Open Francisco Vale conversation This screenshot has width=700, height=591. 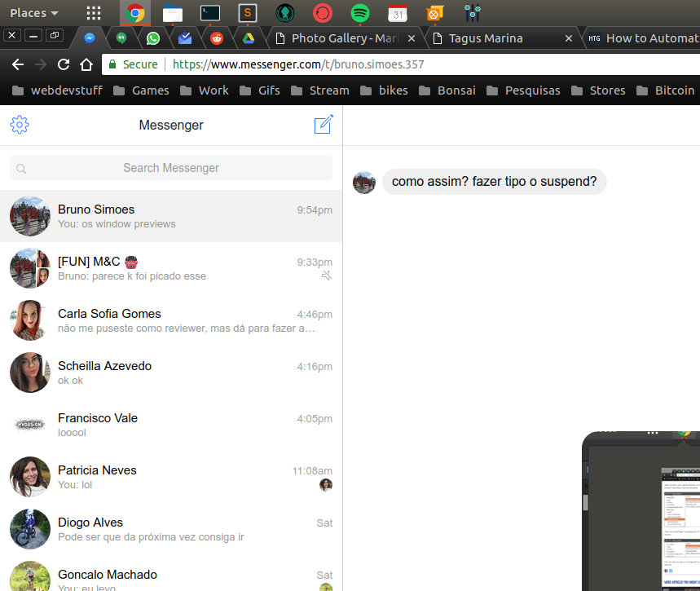(171, 426)
